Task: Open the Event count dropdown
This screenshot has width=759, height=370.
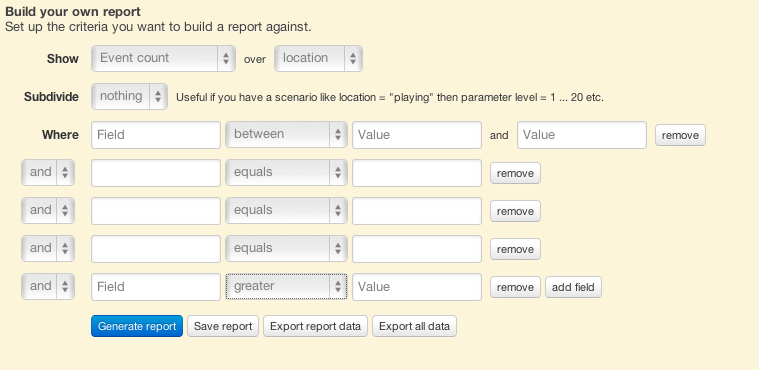Action: point(163,59)
